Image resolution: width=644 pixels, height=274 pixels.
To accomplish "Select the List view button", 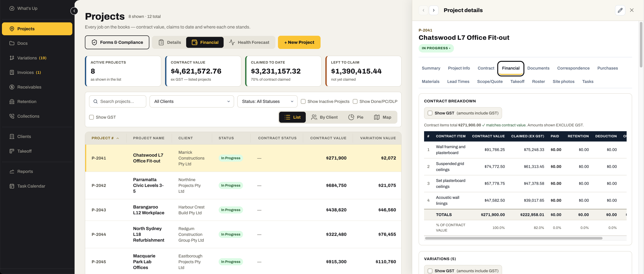I will [292, 117].
